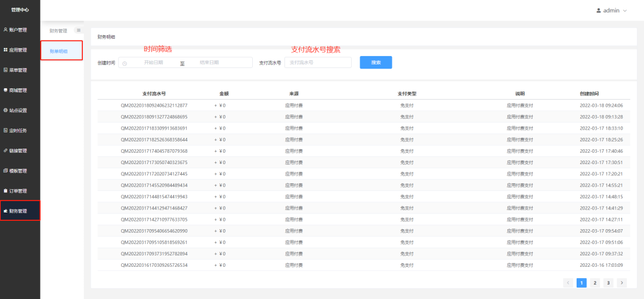The width and height of the screenshot is (644, 299).
Task: Jump to page 3 in pagination
Action: click(x=608, y=283)
